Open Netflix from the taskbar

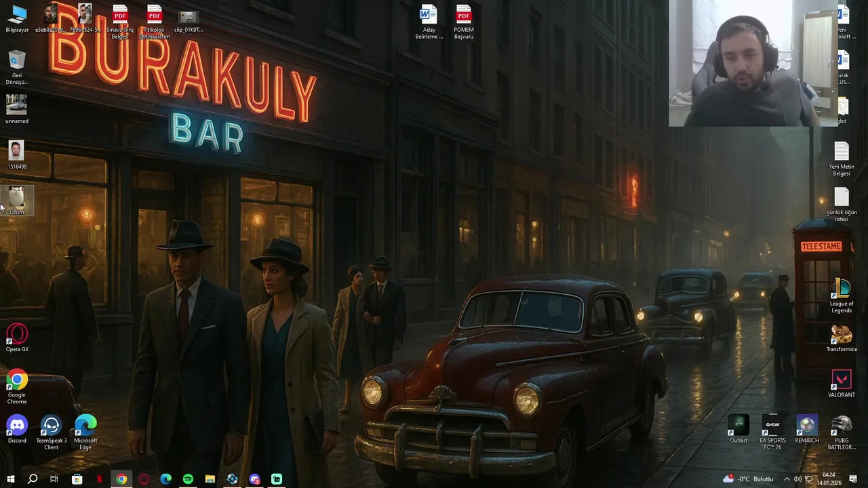tap(99, 479)
